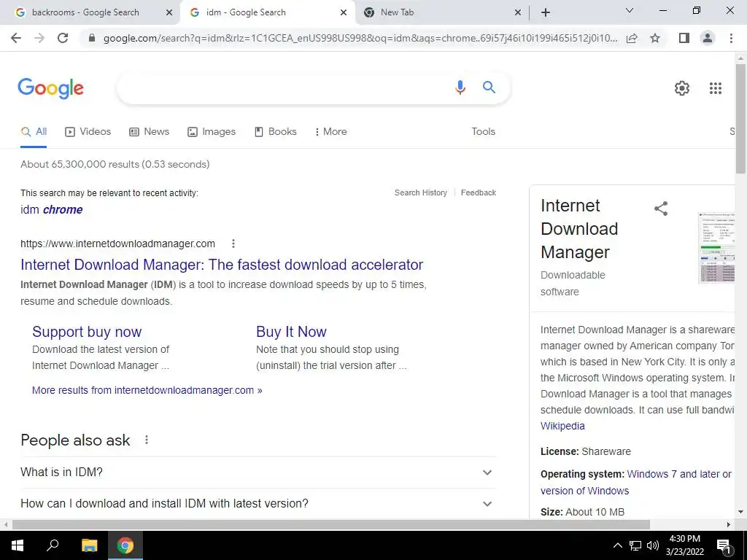Click the Chrome address bar URL
This screenshot has width=747, height=560.
[360, 38]
